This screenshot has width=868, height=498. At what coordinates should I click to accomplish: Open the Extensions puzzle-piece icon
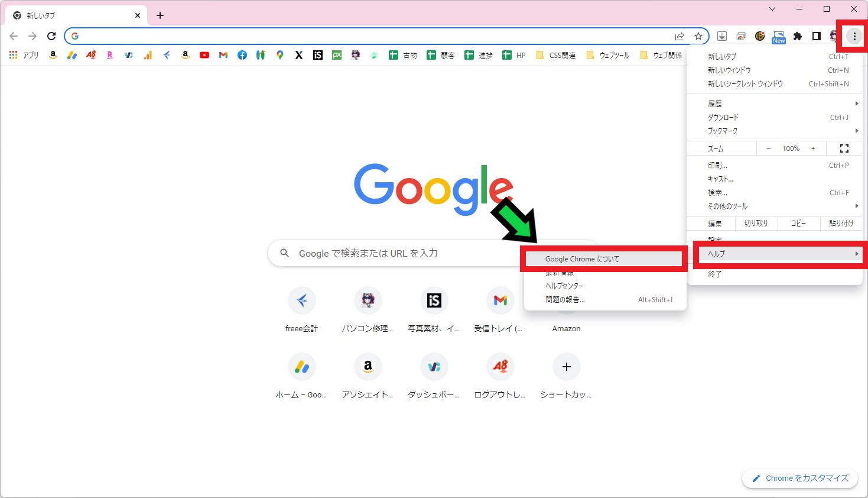pos(798,36)
